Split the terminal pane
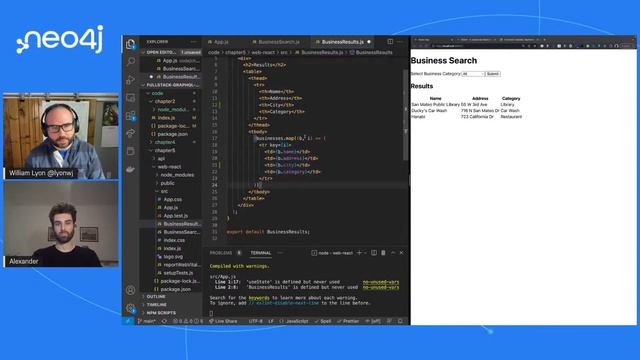 pyautogui.click(x=374, y=253)
